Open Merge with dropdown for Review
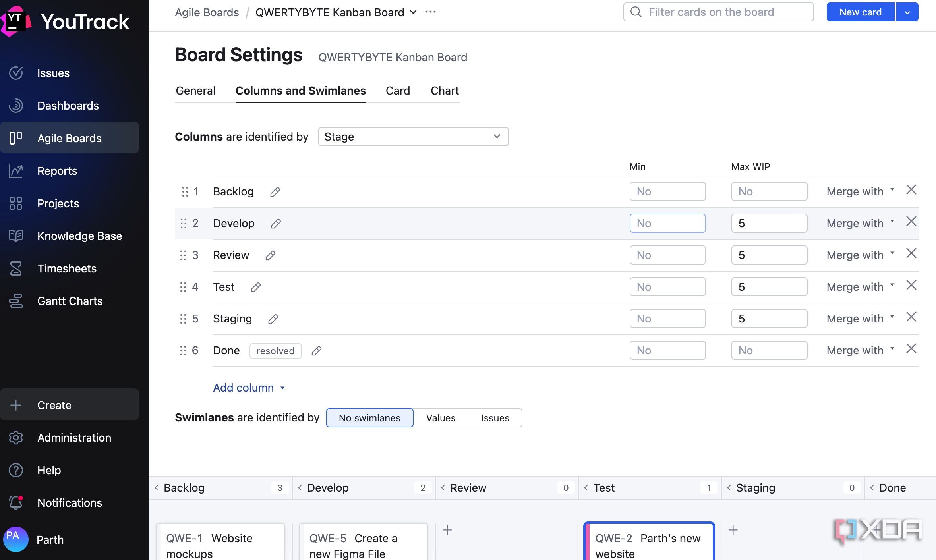This screenshot has height=560, width=936. point(861,255)
